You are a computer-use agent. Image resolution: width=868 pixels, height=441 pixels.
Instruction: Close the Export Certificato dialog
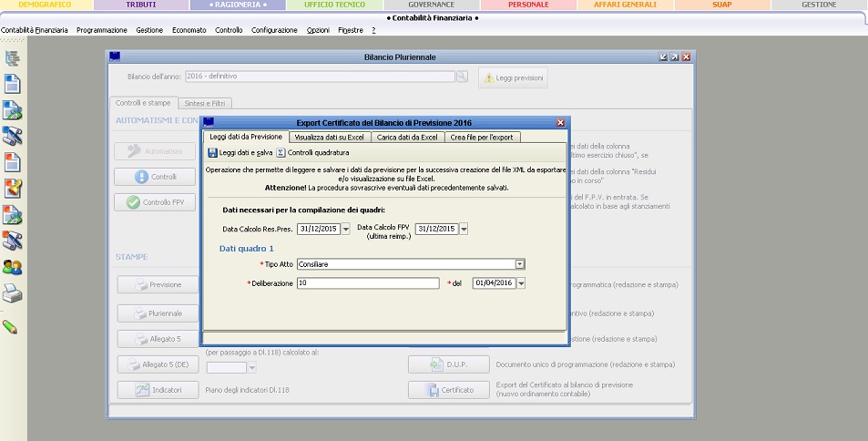tap(560, 122)
